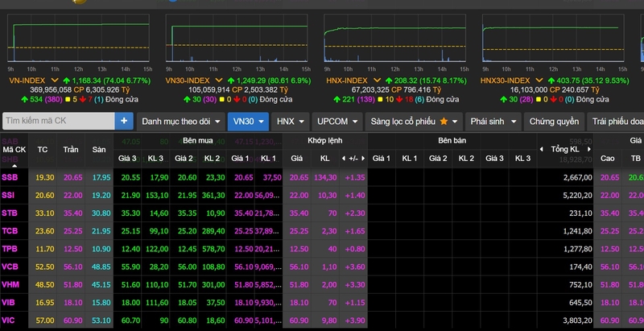The width and height of the screenshot is (644, 331).
Task: Click VHM floor price 45.15
Action: (101, 284)
